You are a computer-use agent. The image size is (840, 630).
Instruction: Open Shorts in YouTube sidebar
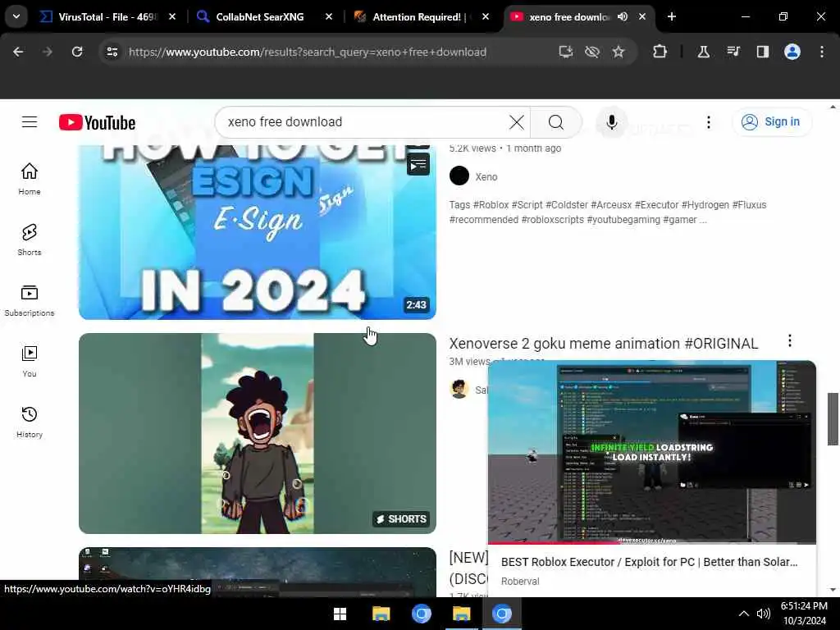click(x=30, y=240)
